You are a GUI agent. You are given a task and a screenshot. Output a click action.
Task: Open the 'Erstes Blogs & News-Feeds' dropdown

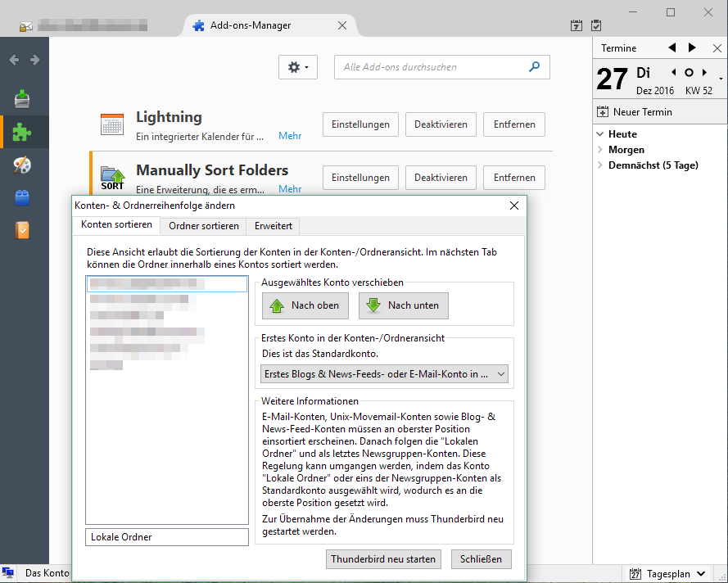pos(384,374)
